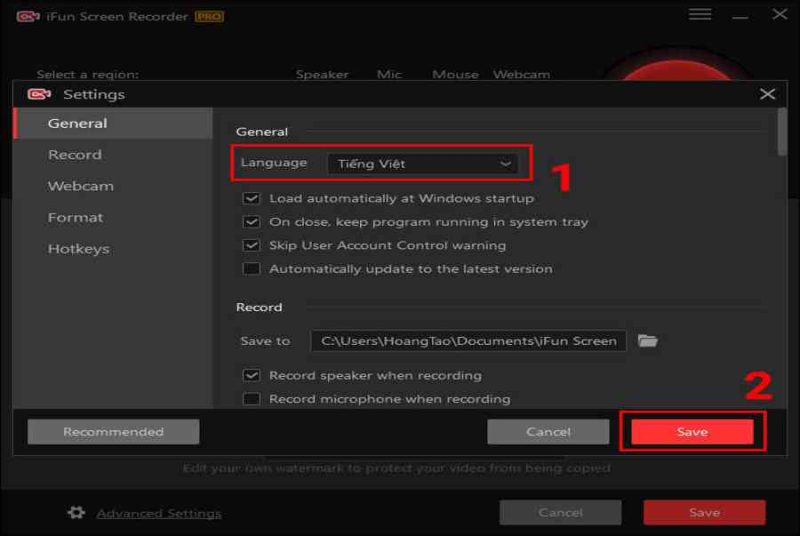Select the General settings tab
This screenshot has width=800, height=536.
(113, 123)
